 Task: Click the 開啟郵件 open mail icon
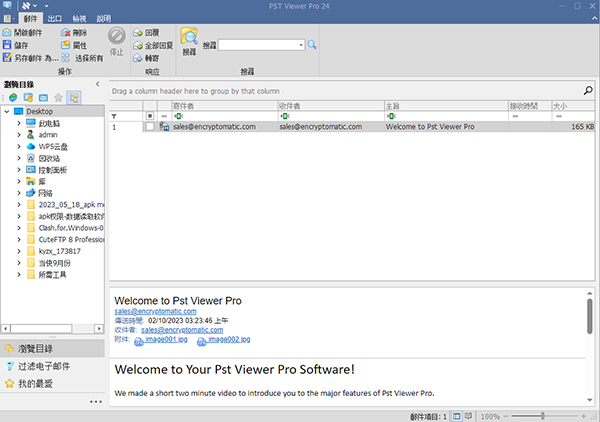click(7, 33)
